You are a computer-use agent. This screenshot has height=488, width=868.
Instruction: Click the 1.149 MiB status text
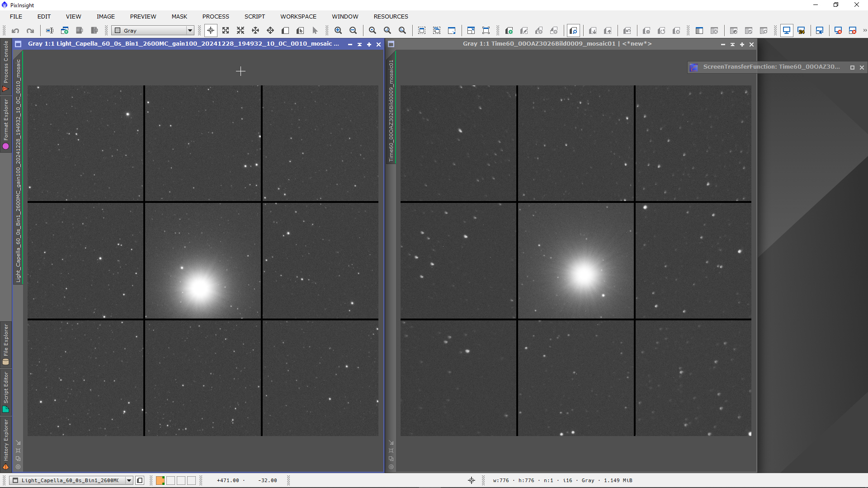click(x=618, y=480)
